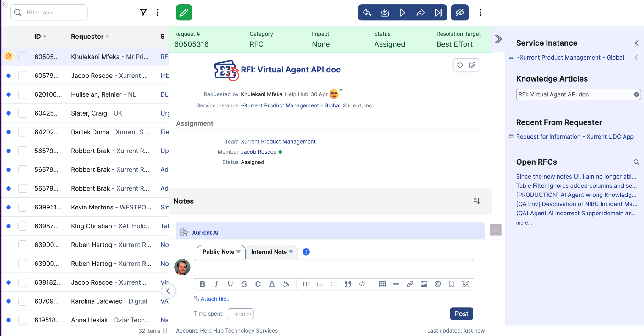Image resolution: width=644 pixels, height=336 pixels.
Task: Check the box for Anna Hesiak row
Action: pos(23,320)
